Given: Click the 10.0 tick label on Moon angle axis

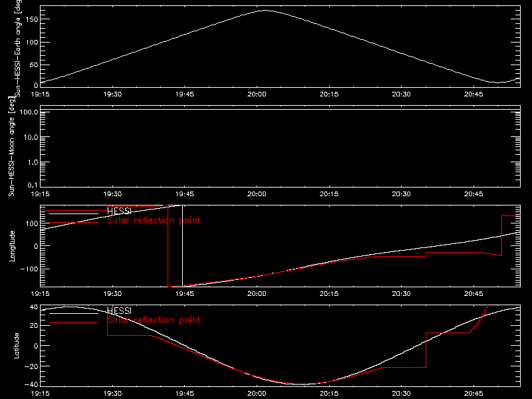Looking at the screenshot, I should (31, 137).
